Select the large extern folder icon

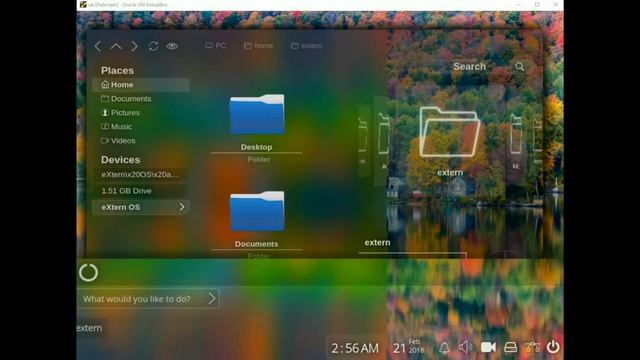click(450, 131)
